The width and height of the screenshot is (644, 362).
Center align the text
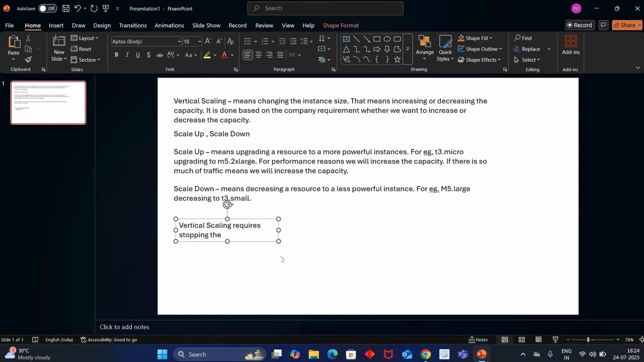(259, 55)
